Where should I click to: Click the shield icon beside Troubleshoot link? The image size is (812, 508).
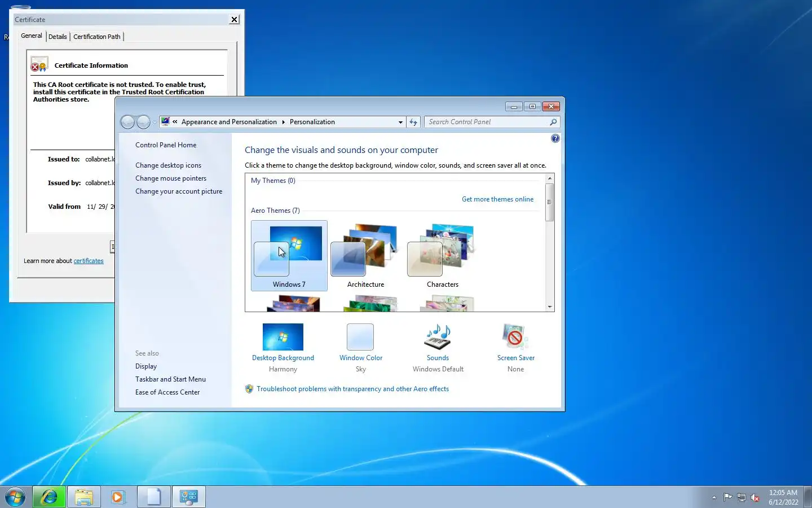click(x=249, y=389)
